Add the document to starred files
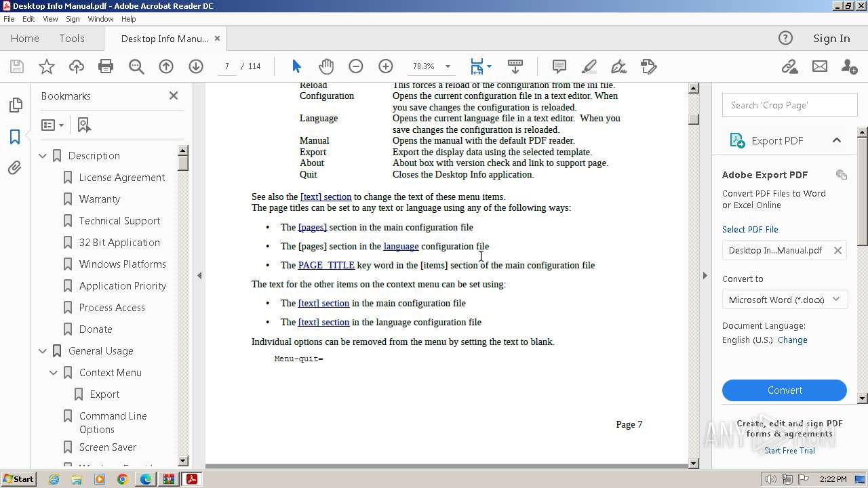This screenshot has width=868, height=488. click(x=47, y=66)
